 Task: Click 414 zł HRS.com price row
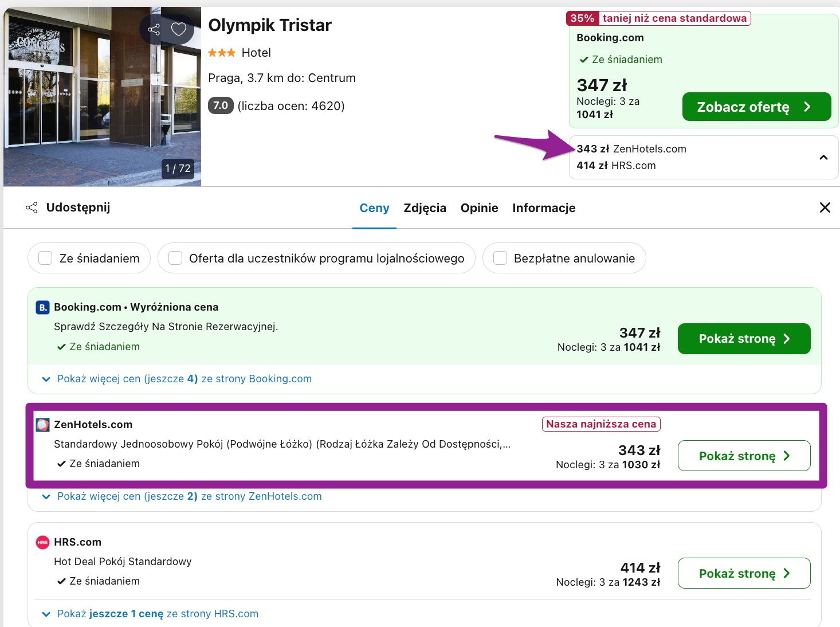coord(616,166)
